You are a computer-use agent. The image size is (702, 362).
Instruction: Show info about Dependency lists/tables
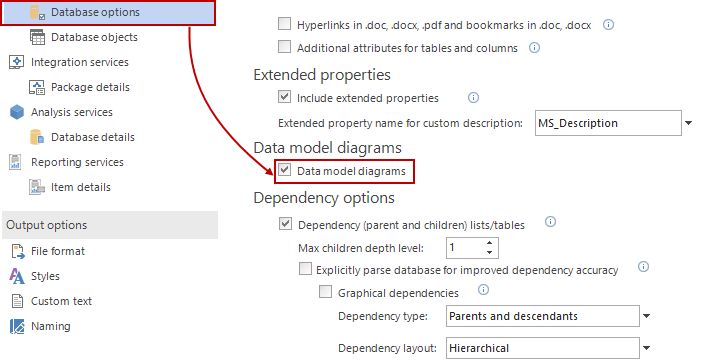pos(550,221)
